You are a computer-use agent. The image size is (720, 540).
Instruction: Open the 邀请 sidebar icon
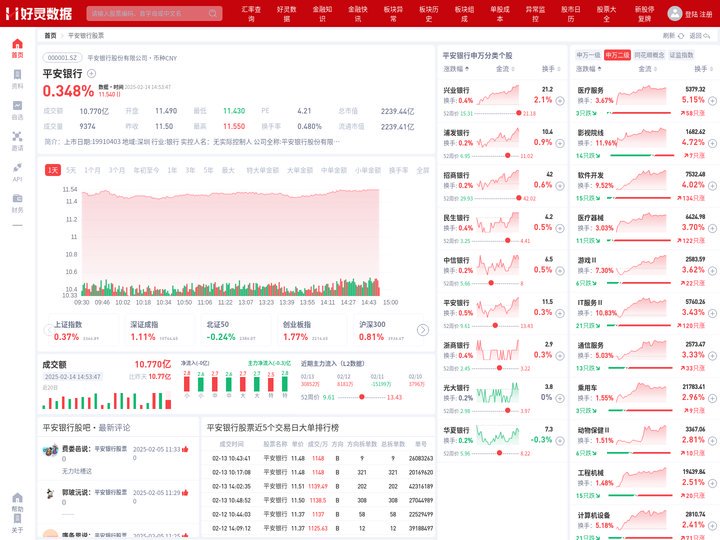tap(17, 141)
